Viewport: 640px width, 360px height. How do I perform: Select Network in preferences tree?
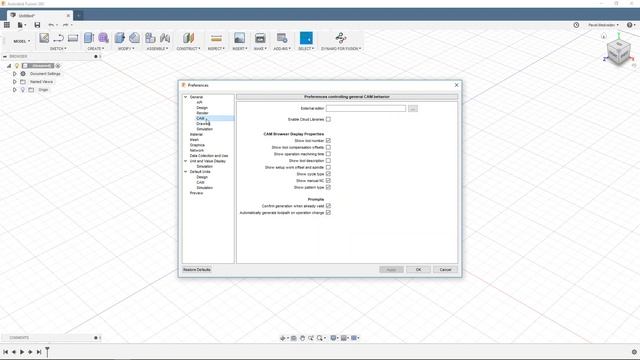pyautogui.click(x=197, y=150)
